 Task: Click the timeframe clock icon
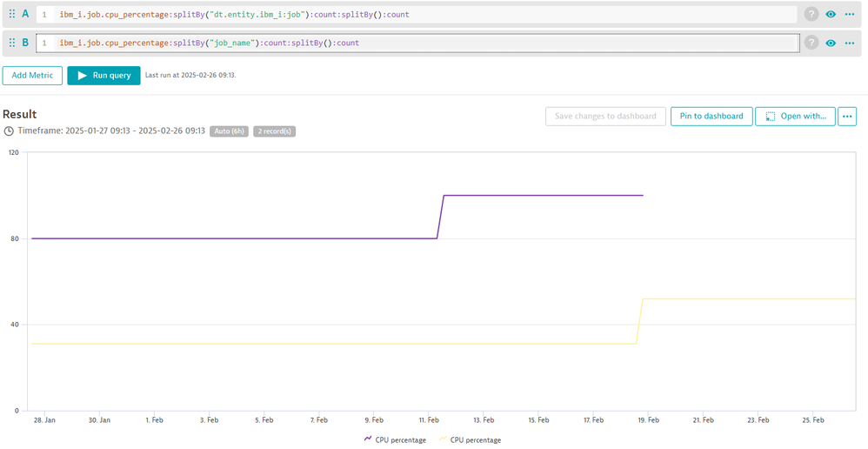click(x=9, y=131)
